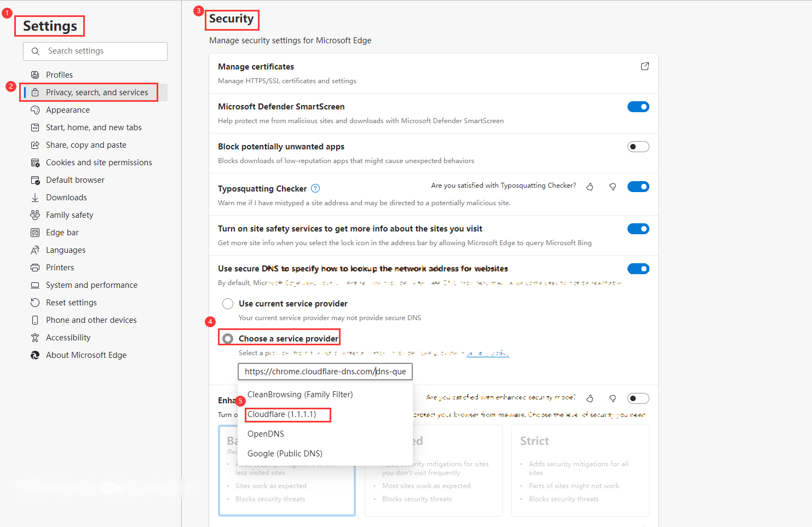Select the Strict security level card
Viewport: 812px width, 527px height.
[580, 471]
